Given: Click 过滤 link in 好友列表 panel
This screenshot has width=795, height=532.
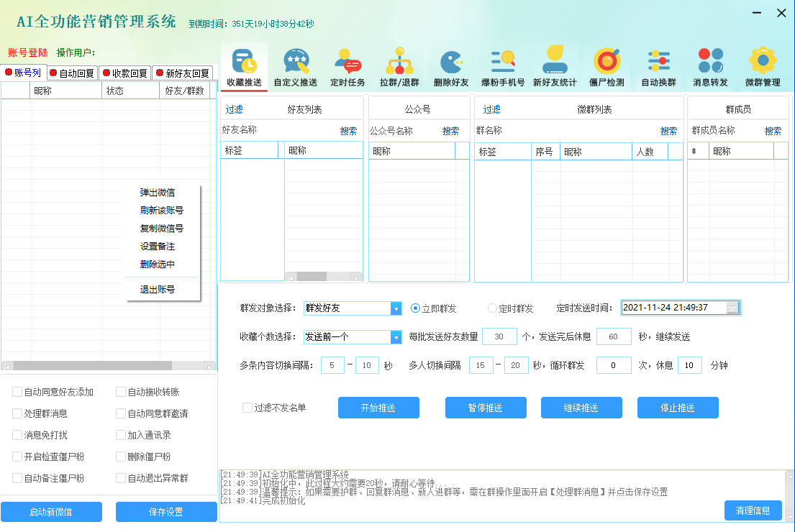Looking at the screenshot, I should click(x=235, y=109).
